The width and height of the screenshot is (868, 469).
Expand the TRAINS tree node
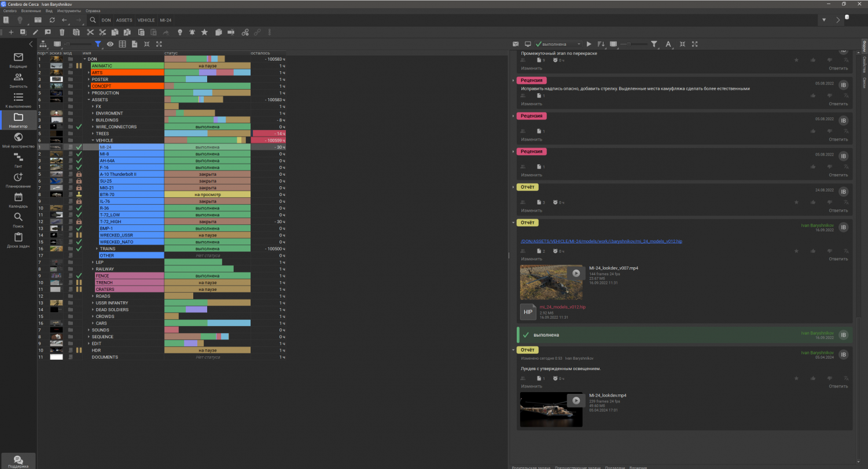click(x=97, y=249)
